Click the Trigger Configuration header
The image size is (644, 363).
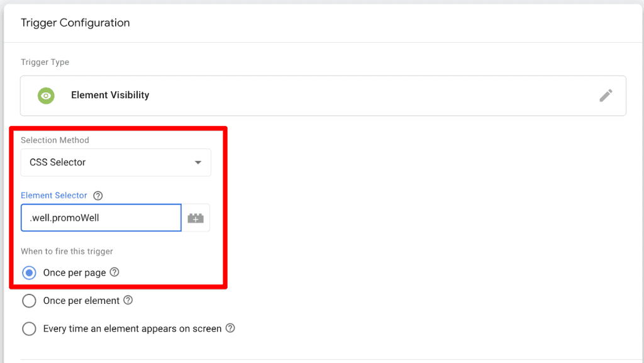point(75,23)
